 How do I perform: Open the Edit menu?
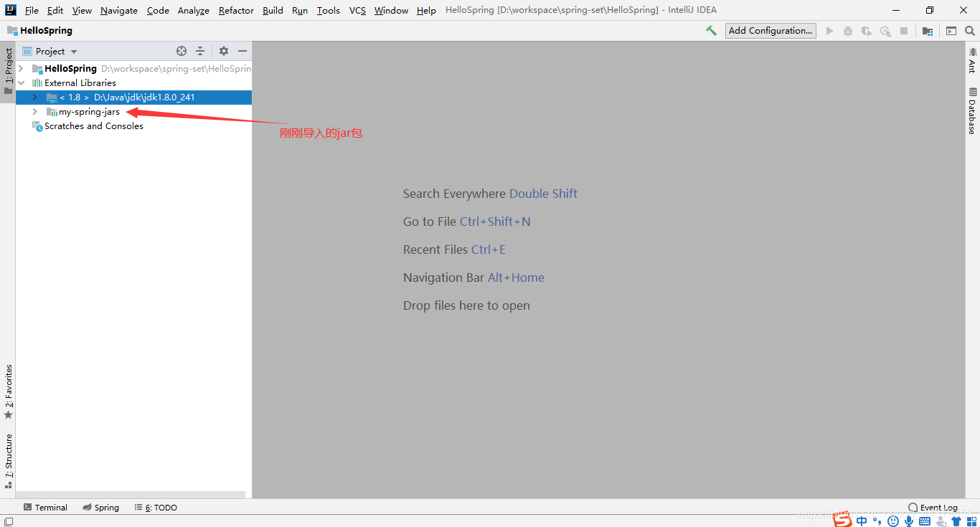[55, 10]
